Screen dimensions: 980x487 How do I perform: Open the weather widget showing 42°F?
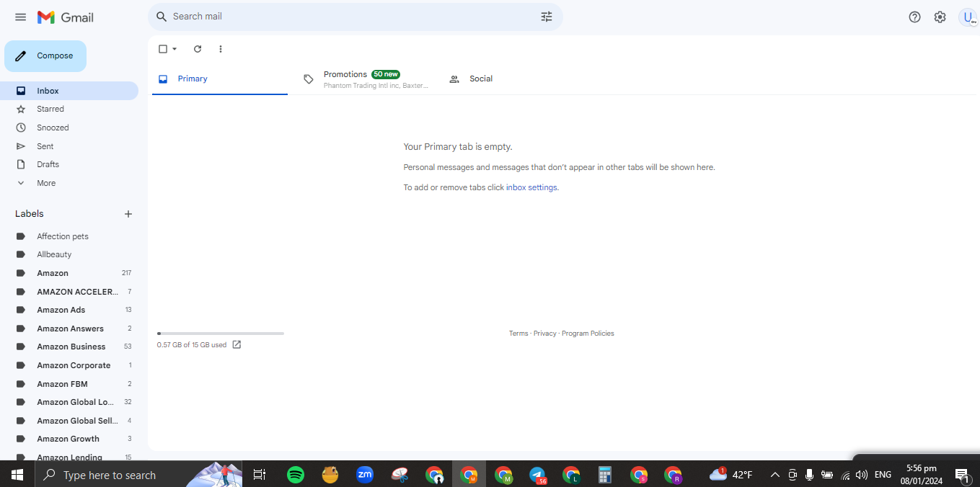(x=730, y=475)
